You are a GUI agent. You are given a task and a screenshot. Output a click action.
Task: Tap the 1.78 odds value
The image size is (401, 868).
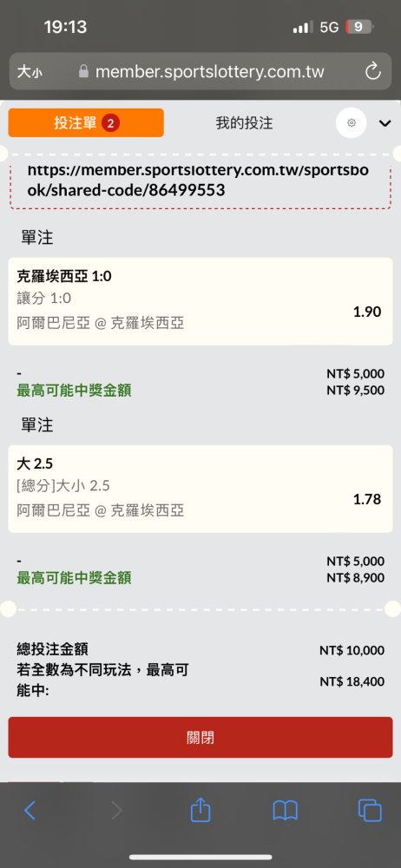[x=367, y=499]
